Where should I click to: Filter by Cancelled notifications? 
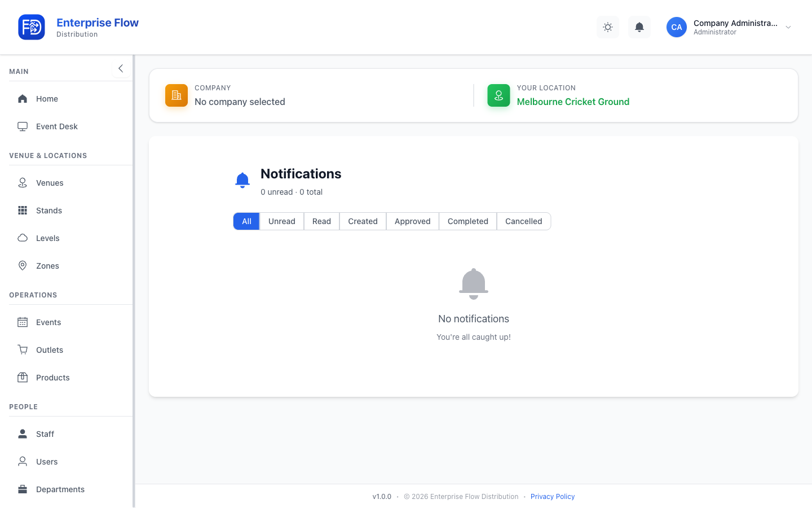524,221
